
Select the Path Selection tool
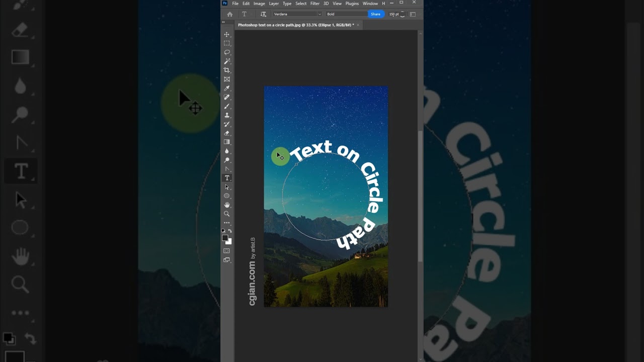point(227,187)
